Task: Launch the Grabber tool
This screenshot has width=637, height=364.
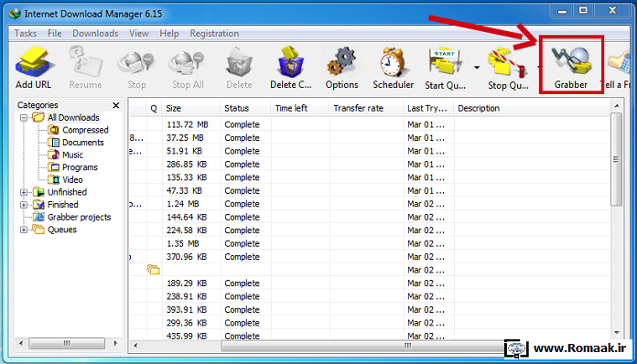Action: [x=571, y=68]
